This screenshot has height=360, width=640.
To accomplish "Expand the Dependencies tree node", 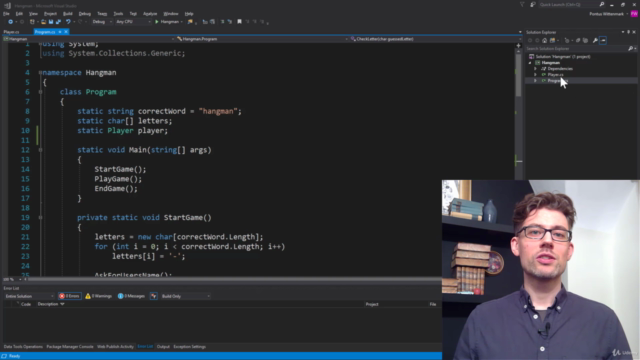I will (536, 69).
